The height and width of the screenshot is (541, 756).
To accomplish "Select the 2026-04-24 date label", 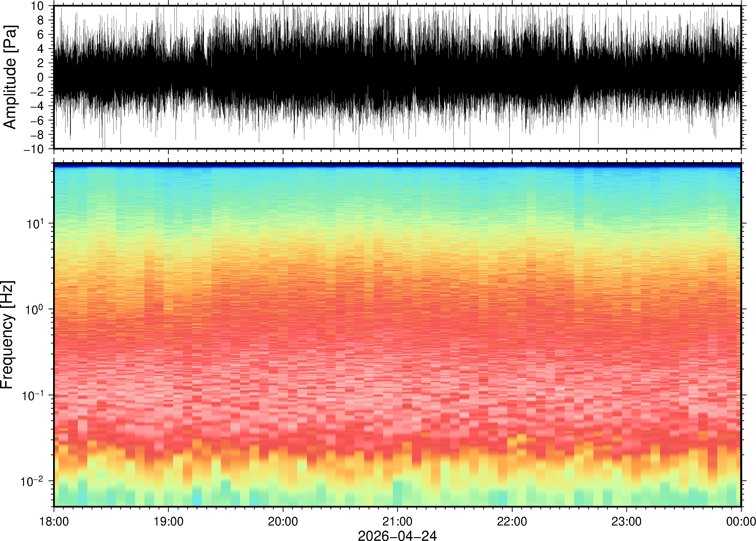I will (397, 535).
